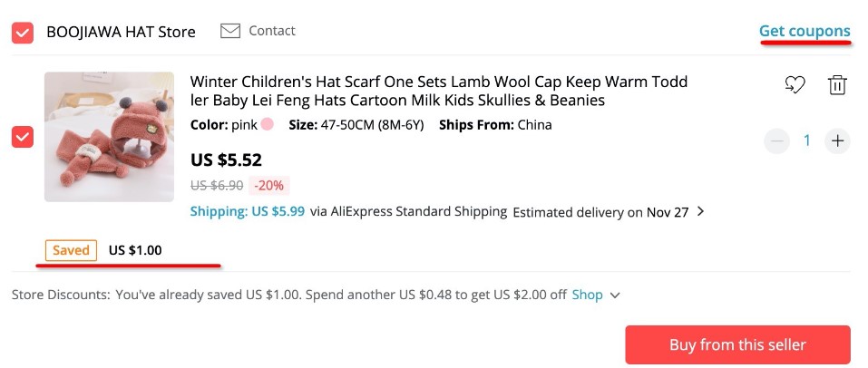Click the quantity number field

[x=807, y=140]
